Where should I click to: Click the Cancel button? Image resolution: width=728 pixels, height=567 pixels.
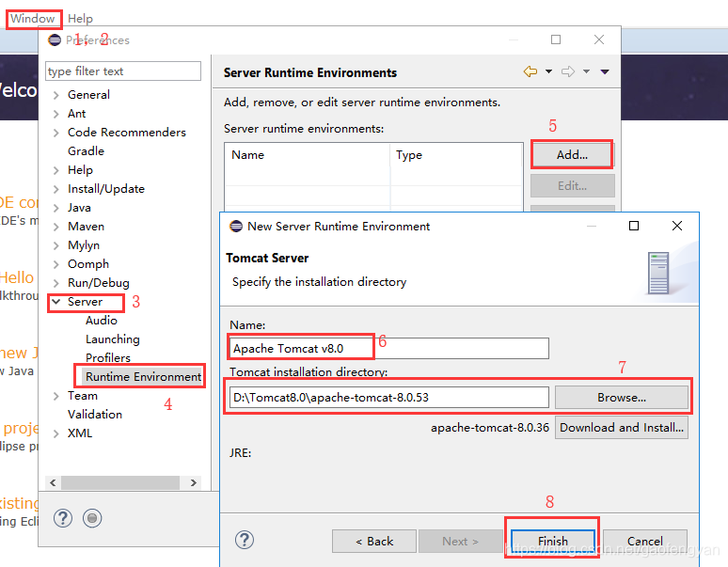point(645,541)
